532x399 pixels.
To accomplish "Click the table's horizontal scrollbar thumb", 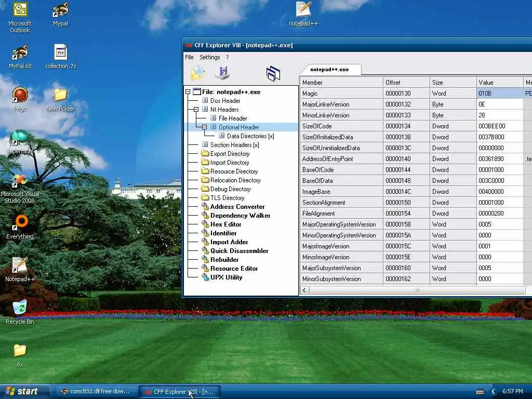I will pyautogui.click(x=417, y=290).
